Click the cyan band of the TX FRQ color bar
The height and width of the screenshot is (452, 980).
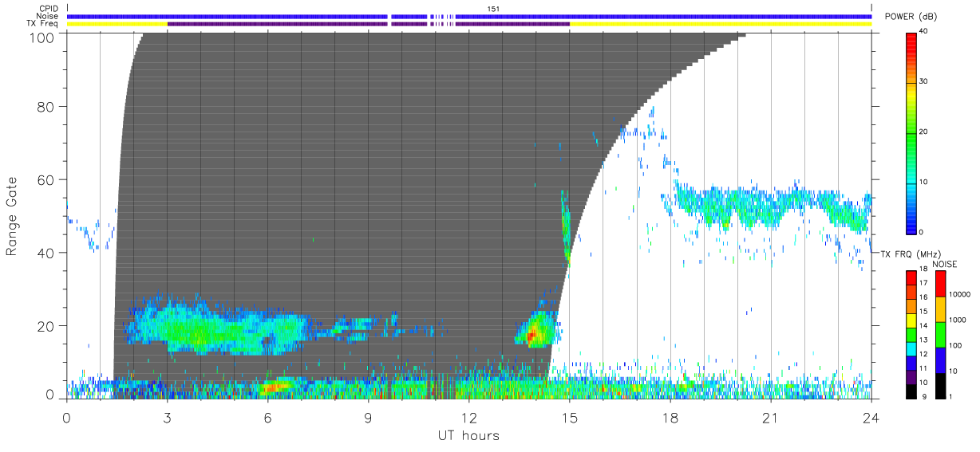click(x=912, y=350)
